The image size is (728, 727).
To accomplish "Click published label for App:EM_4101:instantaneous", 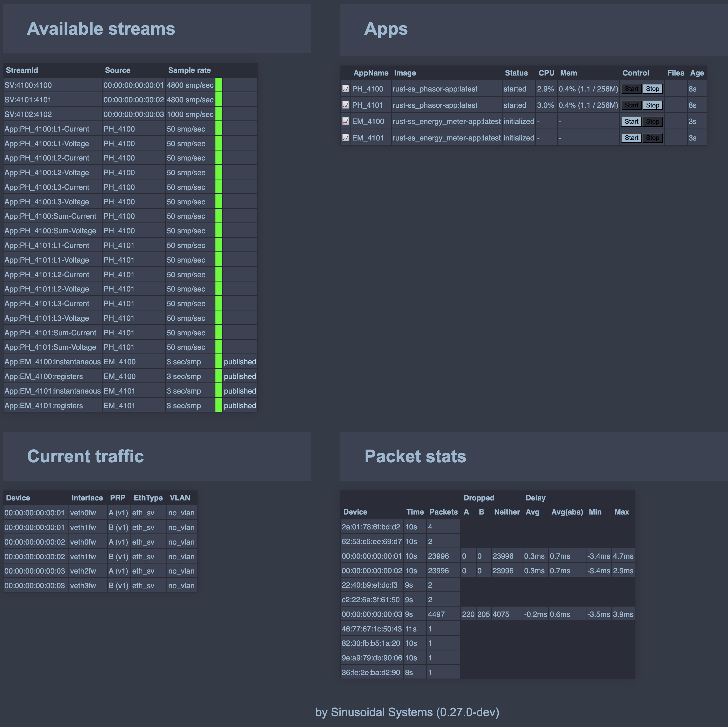I will tap(240, 391).
